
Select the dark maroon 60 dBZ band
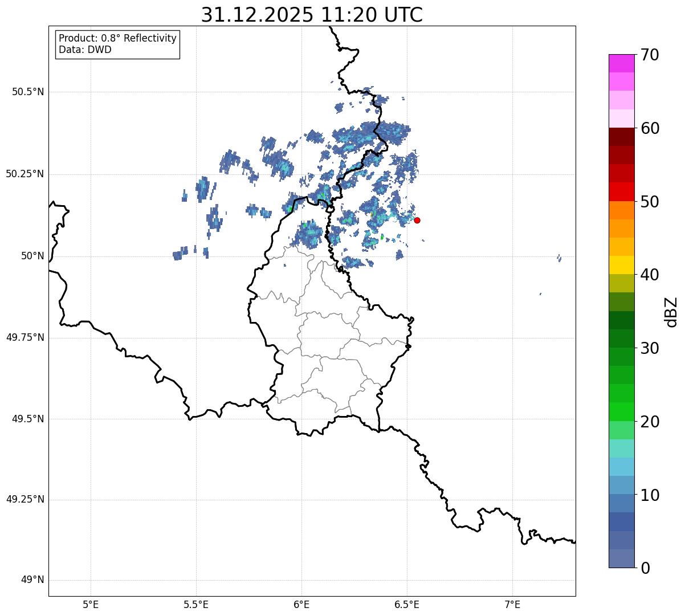pyautogui.click(x=622, y=137)
